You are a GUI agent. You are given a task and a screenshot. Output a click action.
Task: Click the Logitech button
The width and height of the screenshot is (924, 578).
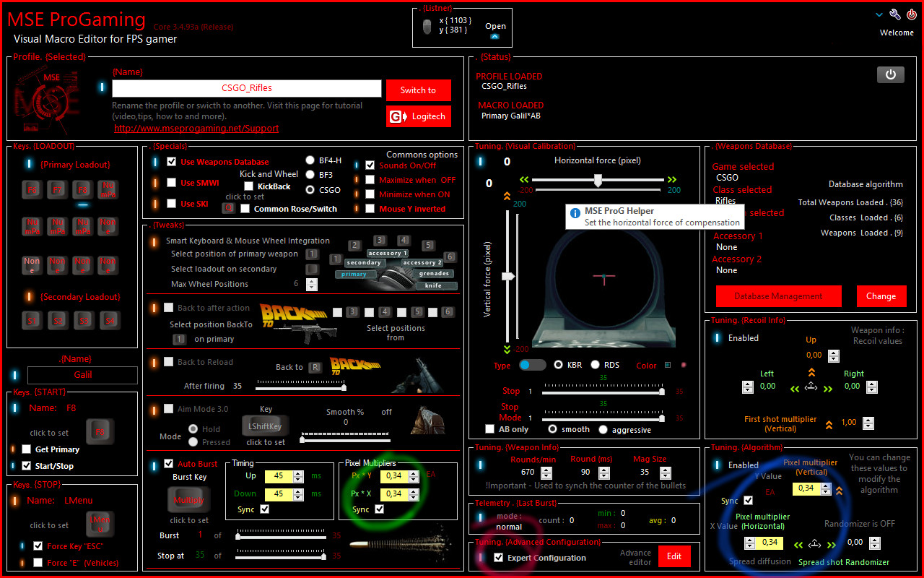click(x=419, y=116)
